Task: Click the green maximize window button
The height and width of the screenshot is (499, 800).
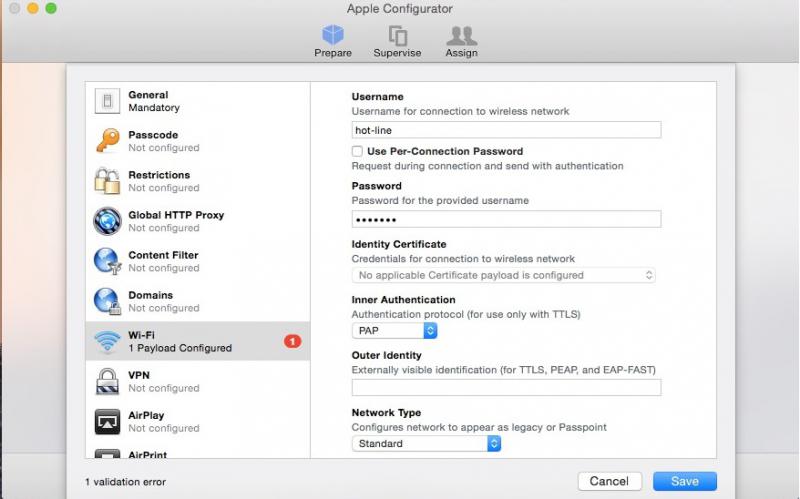Action: coord(51,8)
